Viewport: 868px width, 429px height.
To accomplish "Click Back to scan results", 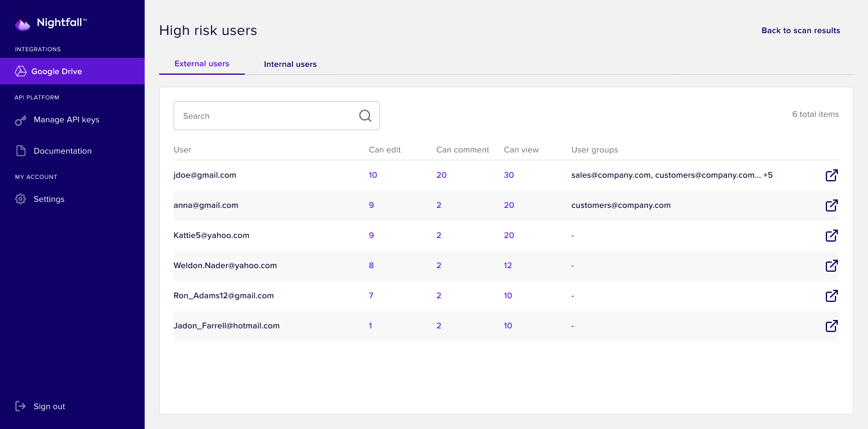I will (x=800, y=30).
